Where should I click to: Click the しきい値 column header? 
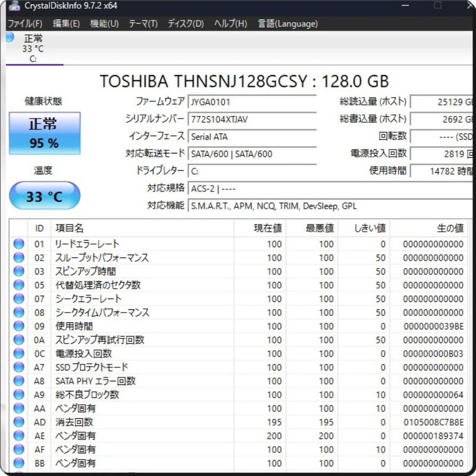[364, 228]
